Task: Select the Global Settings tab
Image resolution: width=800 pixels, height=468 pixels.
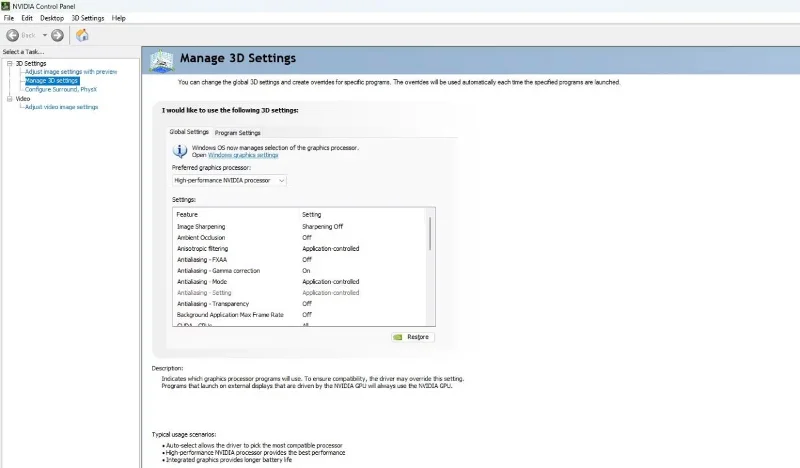Action: coord(189,132)
